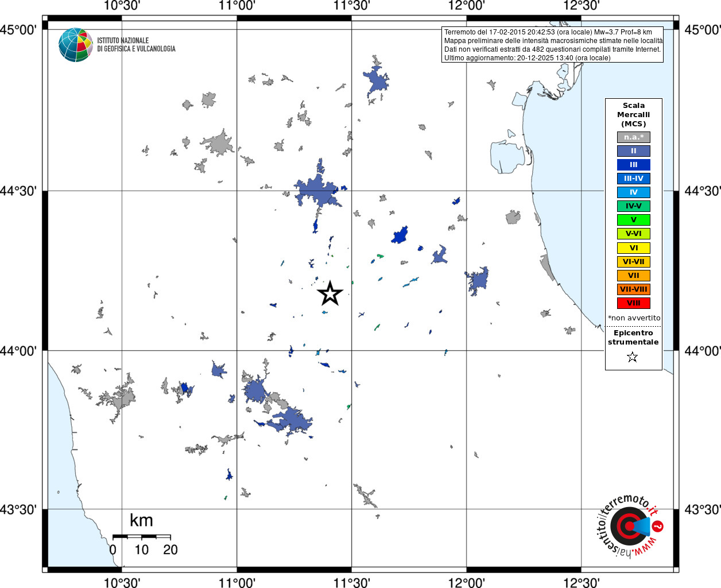Click the bottom 11°00' longitude label

237,582
